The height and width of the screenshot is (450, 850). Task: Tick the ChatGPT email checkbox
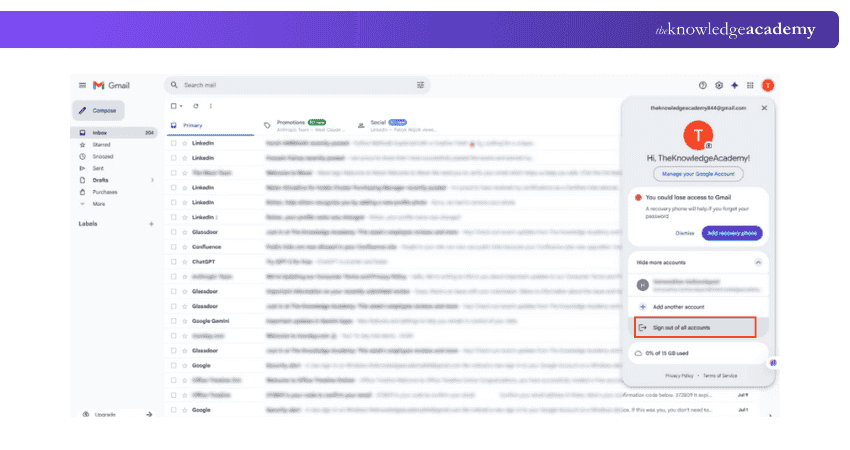click(173, 261)
